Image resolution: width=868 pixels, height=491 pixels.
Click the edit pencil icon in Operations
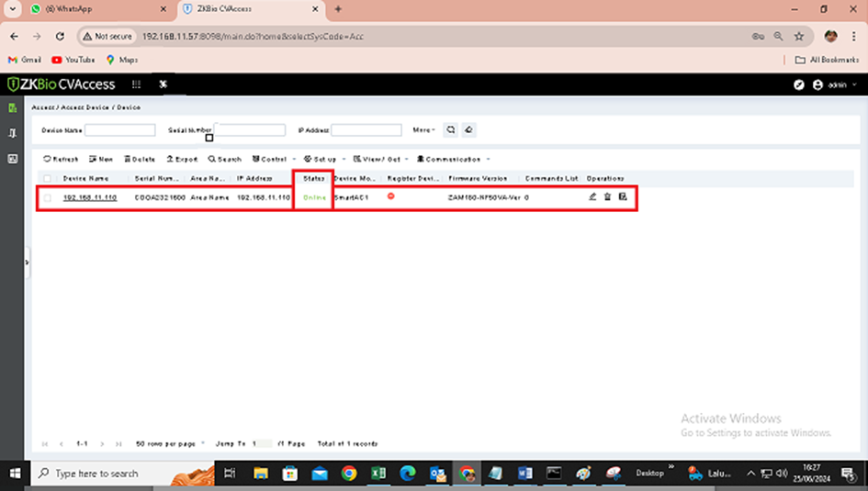592,196
